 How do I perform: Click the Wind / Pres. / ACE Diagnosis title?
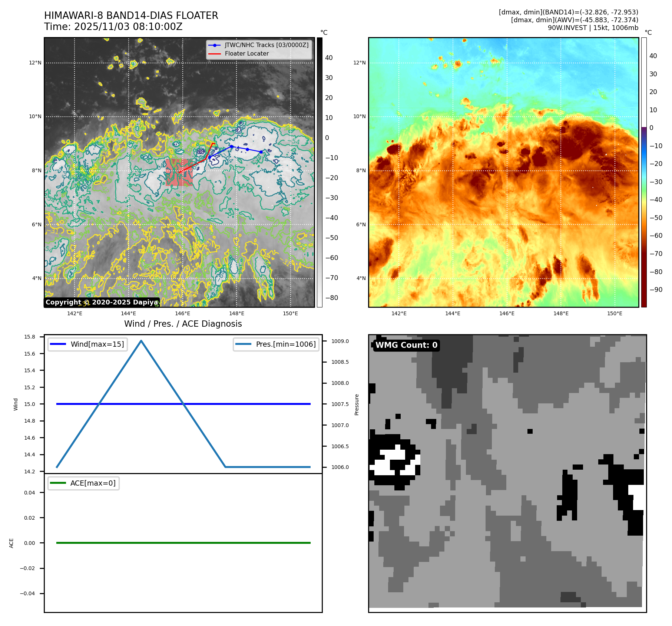point(183,324)
